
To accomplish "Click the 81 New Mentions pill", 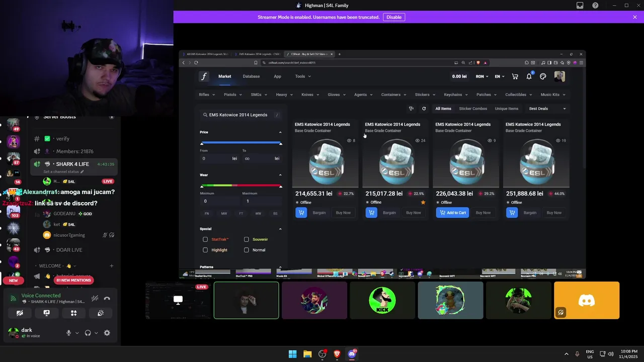I will (x=73, y=280).
